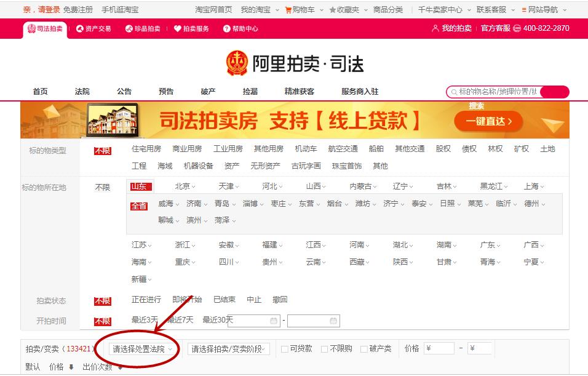The height and width of the screenshot is (376, 588).
Task: Go to the 首页 nav tab
Action: tap(40, 92)
